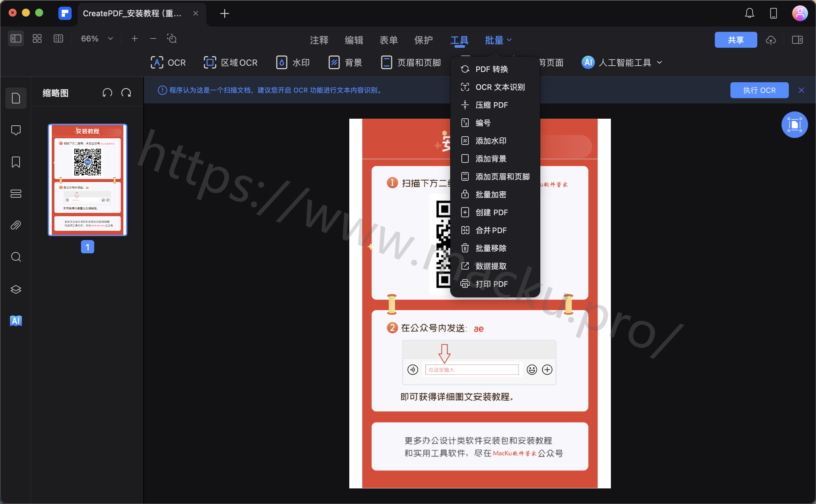This screenshot has height=504, width=816.
Task: Open the AI sidebar icon
Action: [x=16, y=321]
